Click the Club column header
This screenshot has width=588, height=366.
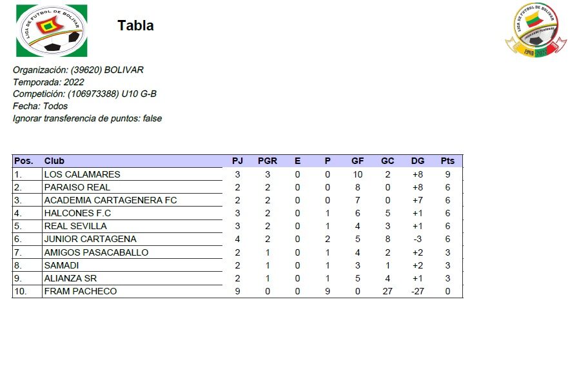pyautogui.click(x=54, y=161)
